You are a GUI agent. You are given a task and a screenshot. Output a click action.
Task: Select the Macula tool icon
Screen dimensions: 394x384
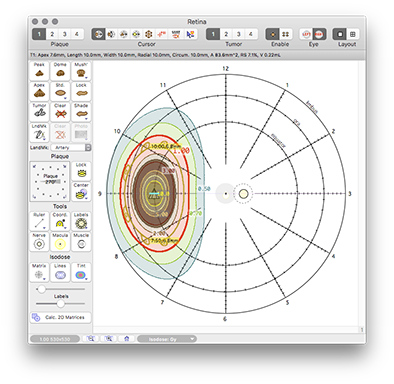[x=60, y=242]
